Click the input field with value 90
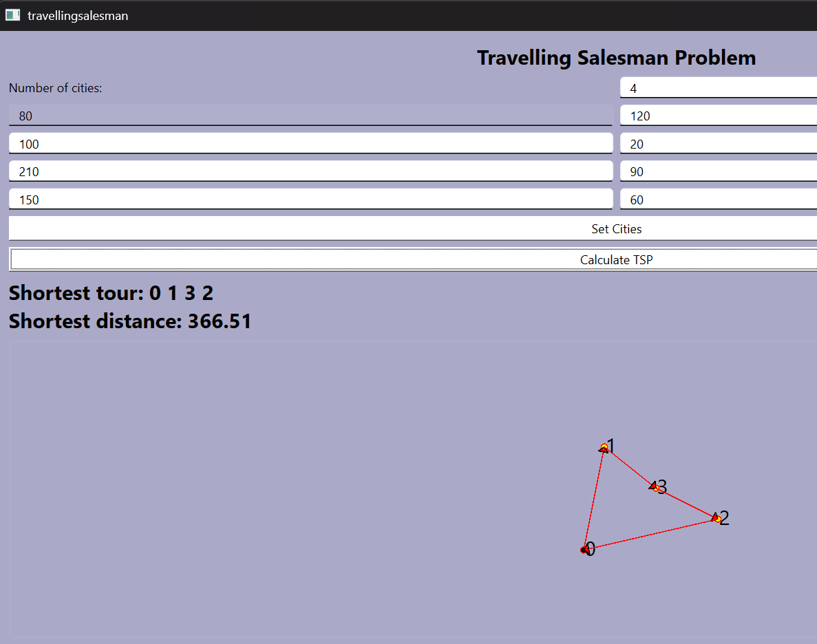Image resolution: width=817 pixels, height=644 pixels. point(719,171)
